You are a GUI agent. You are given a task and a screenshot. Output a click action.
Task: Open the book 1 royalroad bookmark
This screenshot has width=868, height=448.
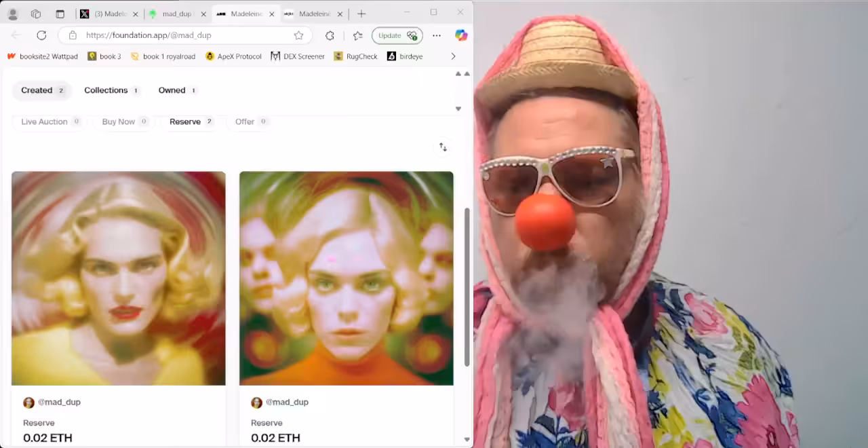(x=163, y=56)
